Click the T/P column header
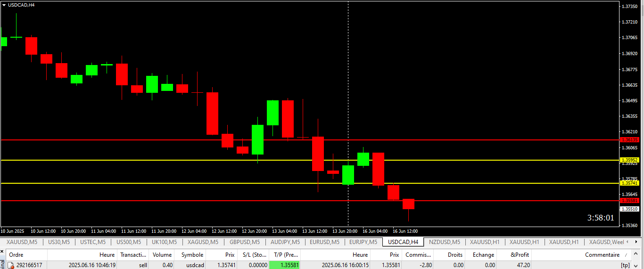The width and height of the screenshot is (644, 269). [284, 255]
